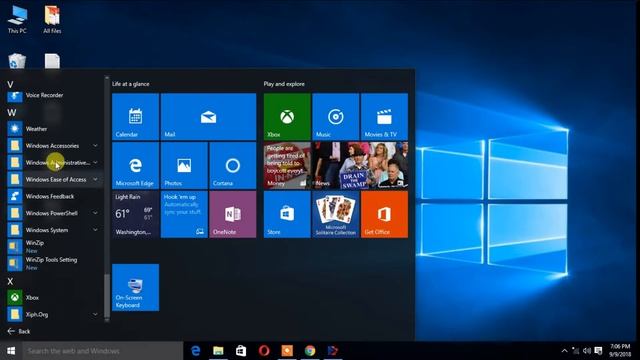Open File Explorer from the taskbar
The height and width of the screenshot is (360, 640).
(218, 351)
